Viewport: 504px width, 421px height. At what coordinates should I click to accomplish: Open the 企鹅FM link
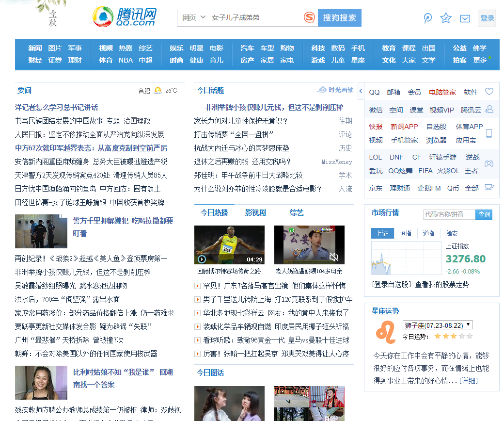click(x=429, y=188)
